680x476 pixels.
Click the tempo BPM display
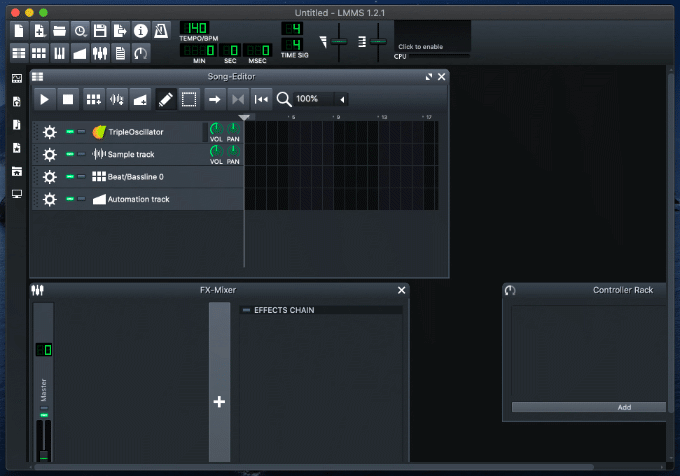pyautogui.click(x=195, y=28)
